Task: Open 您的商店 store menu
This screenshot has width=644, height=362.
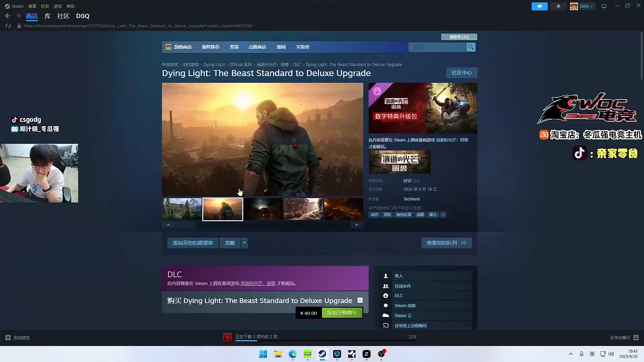Action: coord(183,47)
